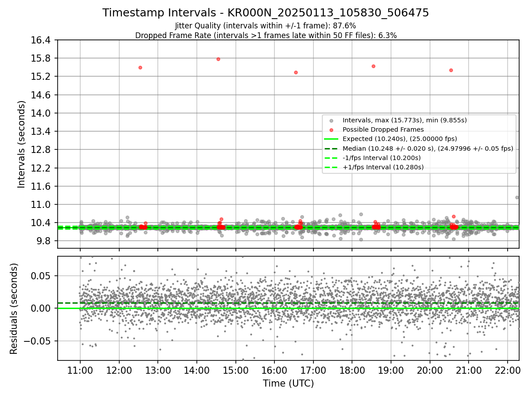Click the red outlier point near 16:30
The height and width of the screenshot is (399, 532).
point(296,72)
